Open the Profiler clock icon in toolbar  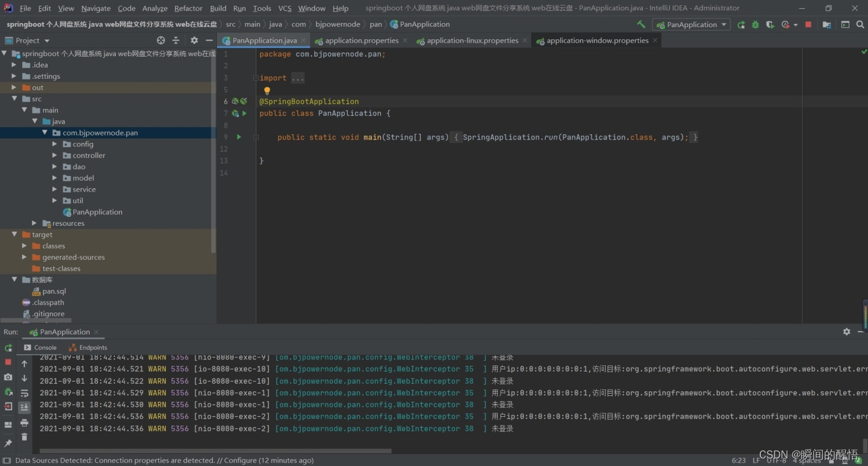(785, 24)
